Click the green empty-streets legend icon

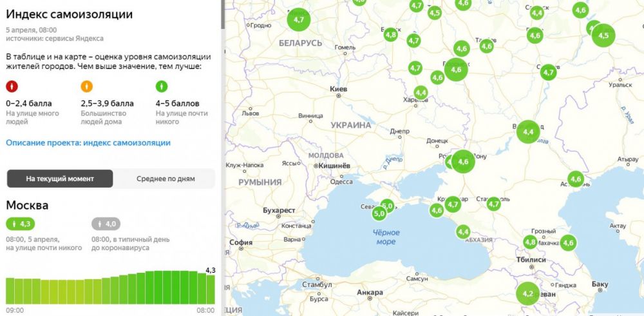point(162,86)
